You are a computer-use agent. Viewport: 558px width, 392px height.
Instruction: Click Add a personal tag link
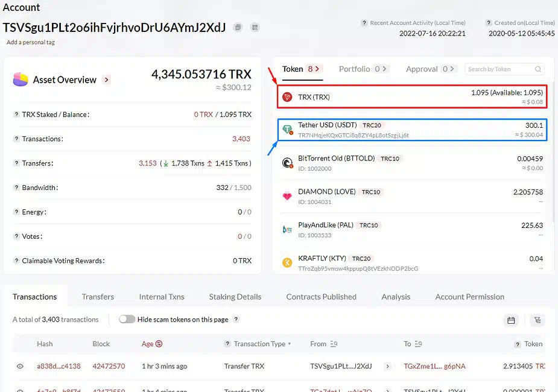31,42
